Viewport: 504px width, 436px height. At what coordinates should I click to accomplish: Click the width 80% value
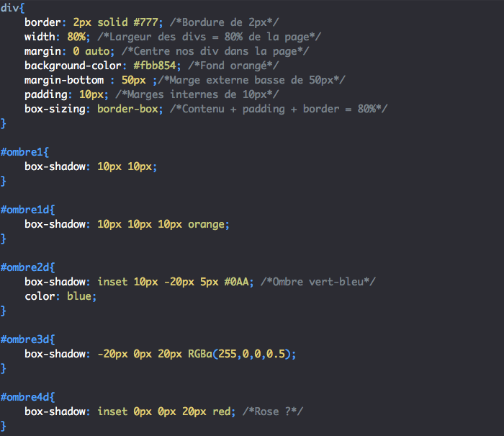pyautogui.click(x=77, y=37)
